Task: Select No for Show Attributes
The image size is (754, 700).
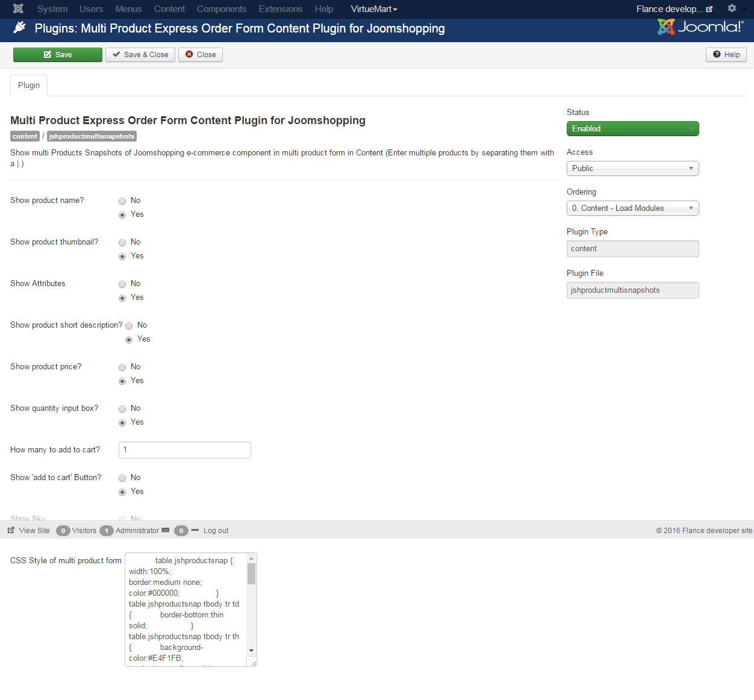Action: (122, 284)
